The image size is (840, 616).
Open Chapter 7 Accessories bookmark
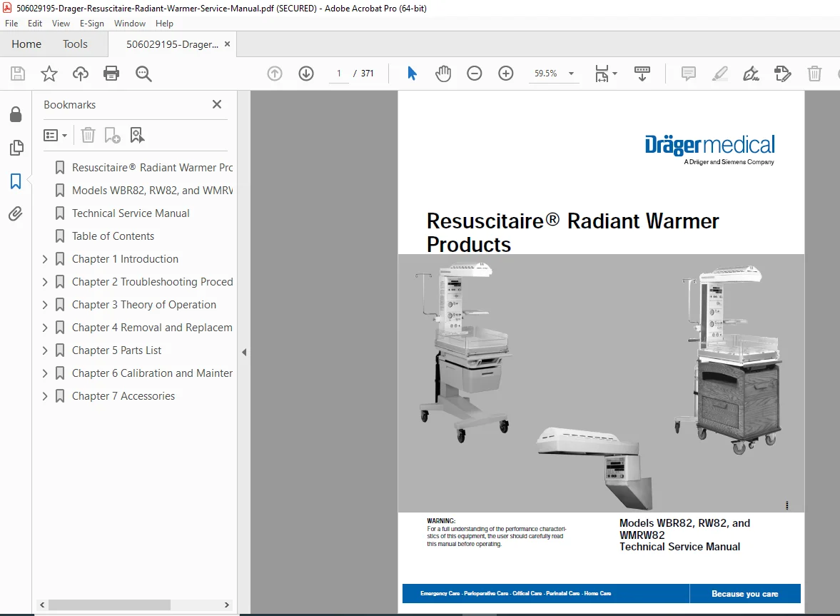(x=123, y=396)
